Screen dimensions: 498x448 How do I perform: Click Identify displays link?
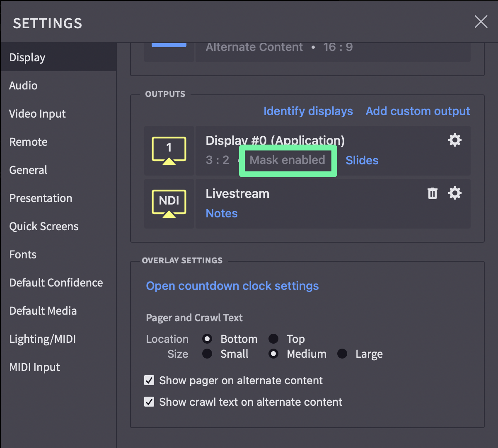coord(308,111)
